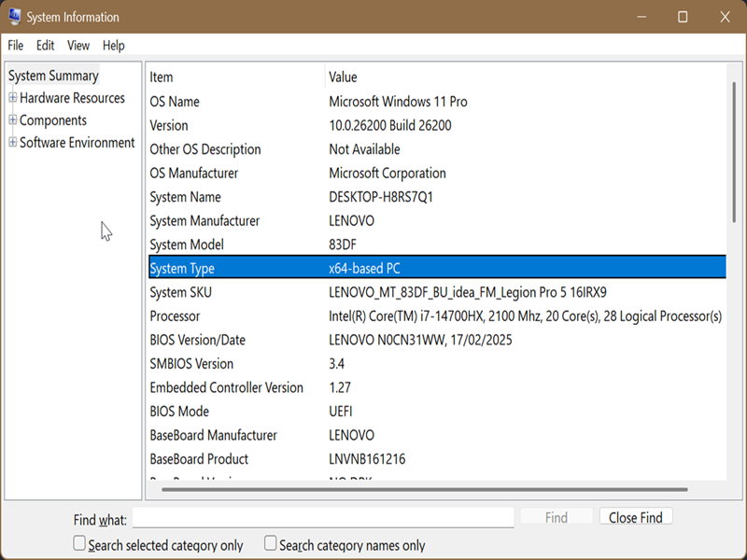Viewport: 747px width, 560px height.
Task: Select the Hardware Resources tree label
Action: pos(73,98)
